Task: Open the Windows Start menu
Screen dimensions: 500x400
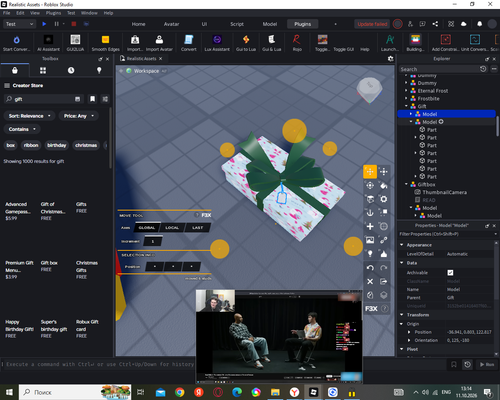Action: [9, 392]
